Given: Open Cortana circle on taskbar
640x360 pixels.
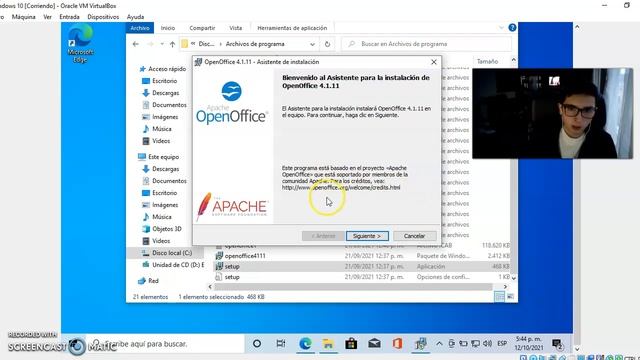Looking at the screenshot, I should [x=257, y=344].
